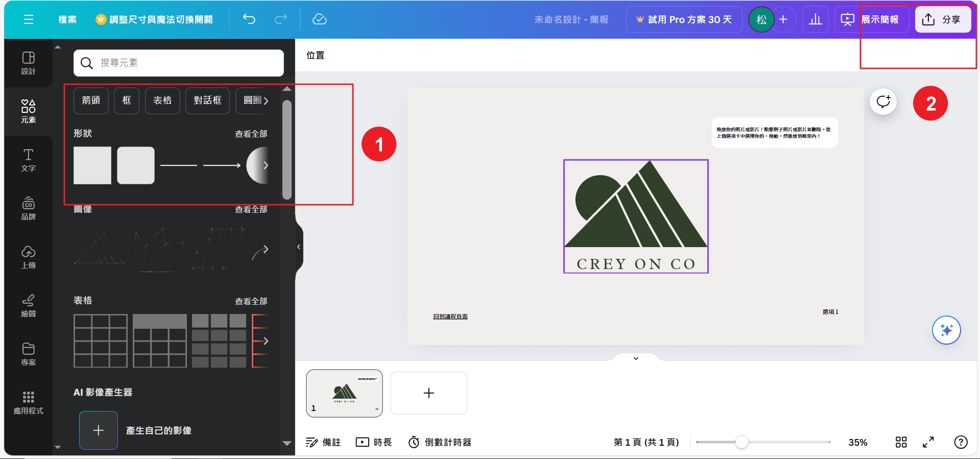Screen dimensions: 980x459
Task: Open the 上傳 sidebar tab
Action: (x=29, y=257)
